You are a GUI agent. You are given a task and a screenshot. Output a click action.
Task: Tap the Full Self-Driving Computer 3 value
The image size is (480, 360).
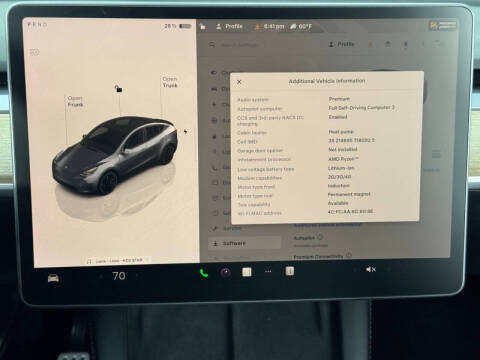(362, 108)
